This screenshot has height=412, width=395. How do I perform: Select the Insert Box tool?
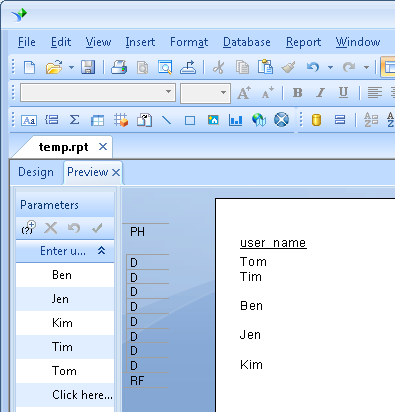click(190, 120)
